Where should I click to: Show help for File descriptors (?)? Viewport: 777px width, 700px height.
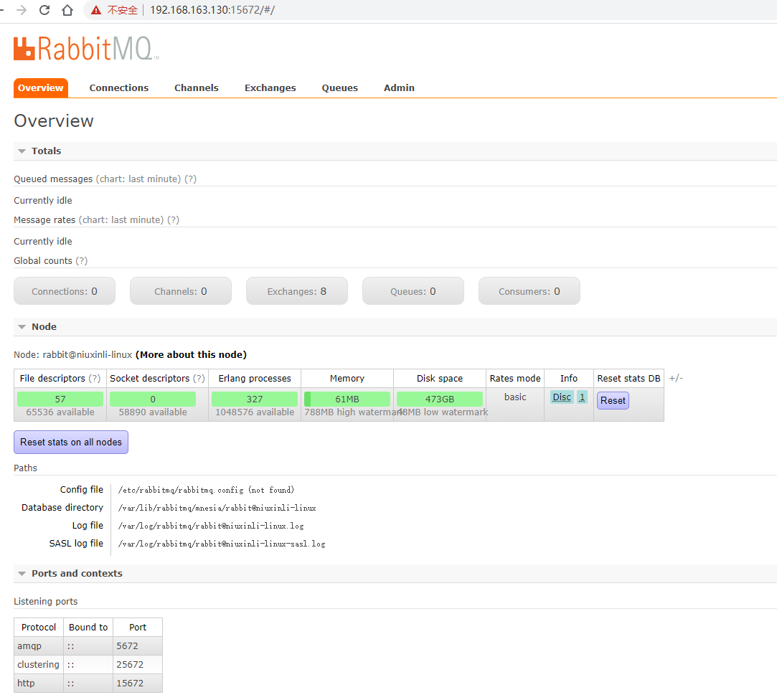point(95,379)
